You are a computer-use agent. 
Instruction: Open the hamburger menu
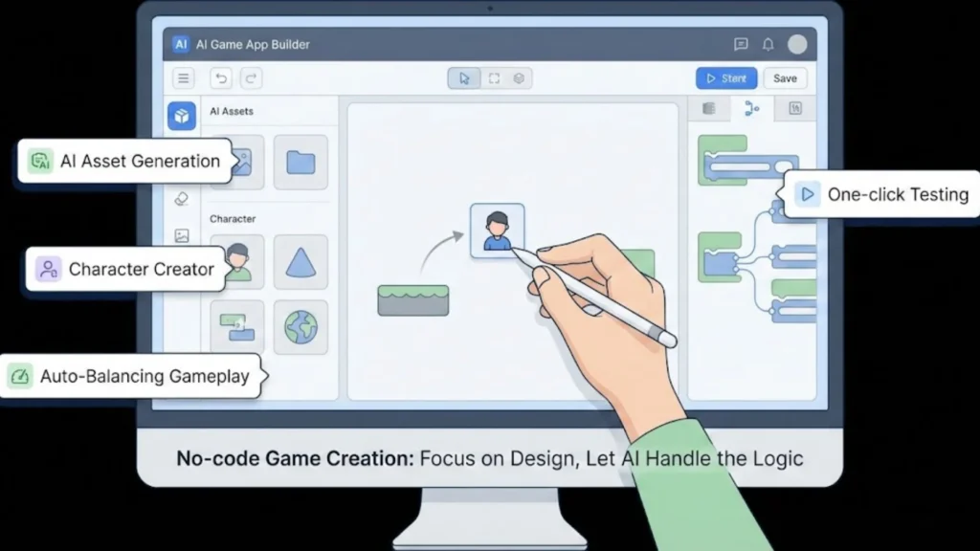pyautogui.click(x=183, y=77)
